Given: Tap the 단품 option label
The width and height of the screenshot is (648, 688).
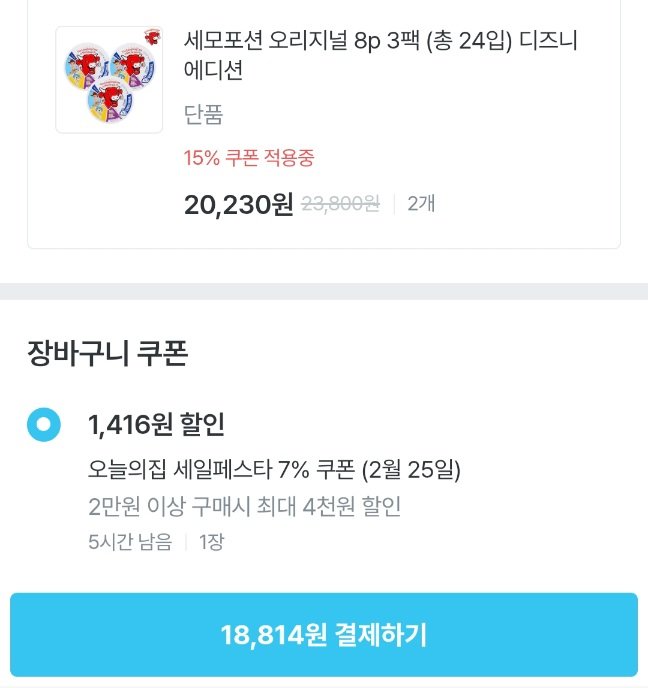Looking at the screenshot, I should 203,115.
